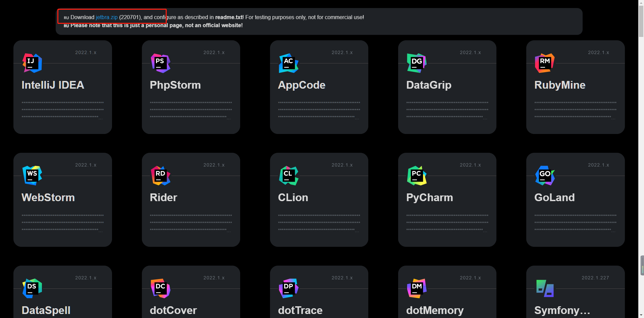Click the masked license key in GoLand card
The height and width of the screenshot is (318, 644).
pyautogui.click(x=575, y=223)
